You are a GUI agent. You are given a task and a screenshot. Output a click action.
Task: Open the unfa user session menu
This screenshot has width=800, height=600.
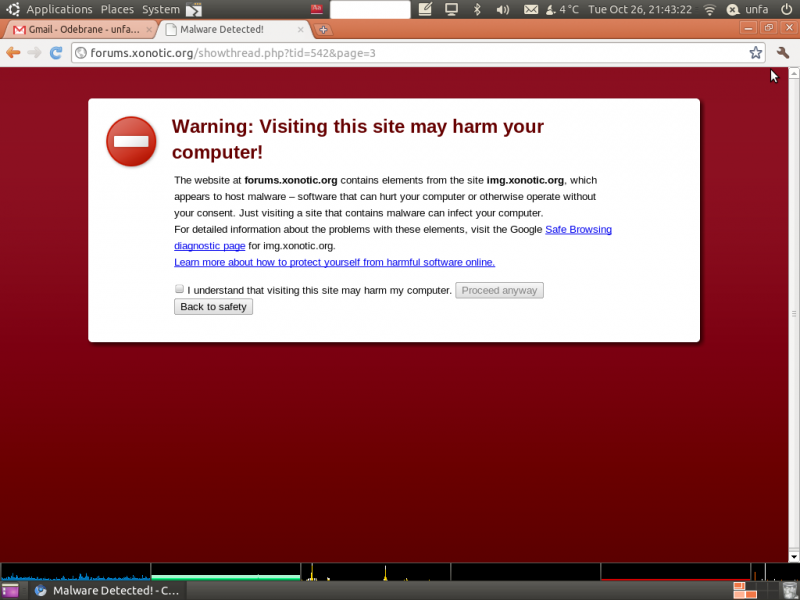pos(747,9)
